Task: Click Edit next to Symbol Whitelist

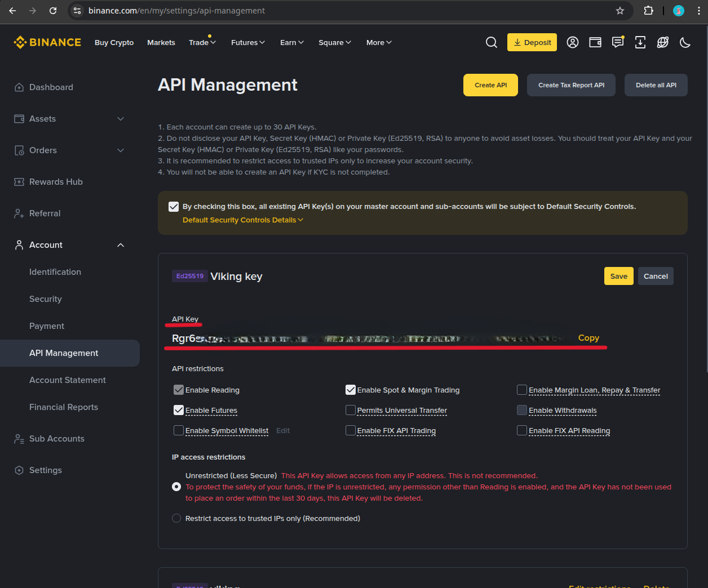Action: pyautogui.click(x=283, y=430)
